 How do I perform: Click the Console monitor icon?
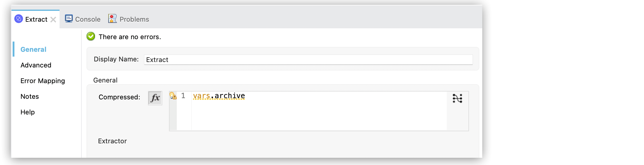pyautogui.click(x=69, y=19)
